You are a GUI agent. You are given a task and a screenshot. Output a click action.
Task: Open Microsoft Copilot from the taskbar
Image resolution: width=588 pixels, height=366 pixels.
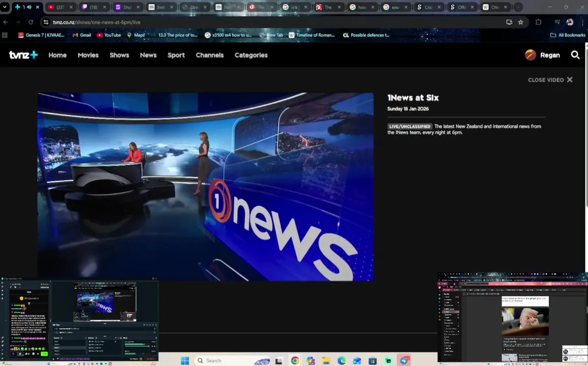coord(311,360)
